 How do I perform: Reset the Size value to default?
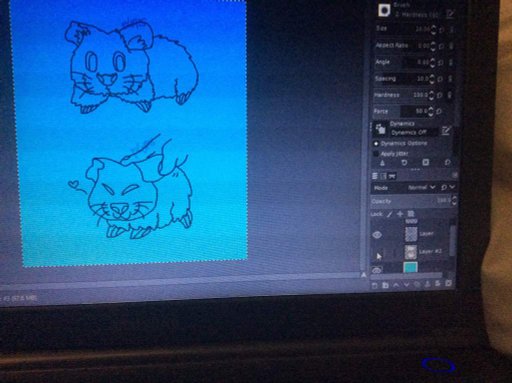(442, 30)
